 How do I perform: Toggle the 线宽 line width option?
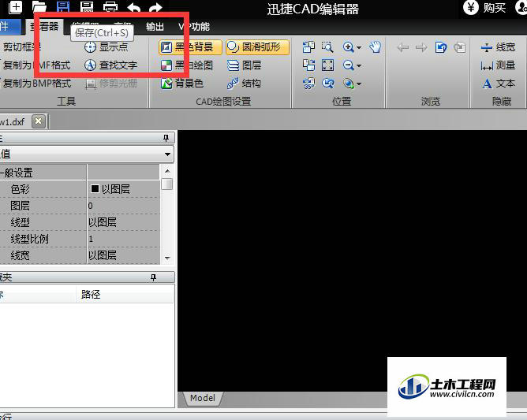(x=498, y=47)
